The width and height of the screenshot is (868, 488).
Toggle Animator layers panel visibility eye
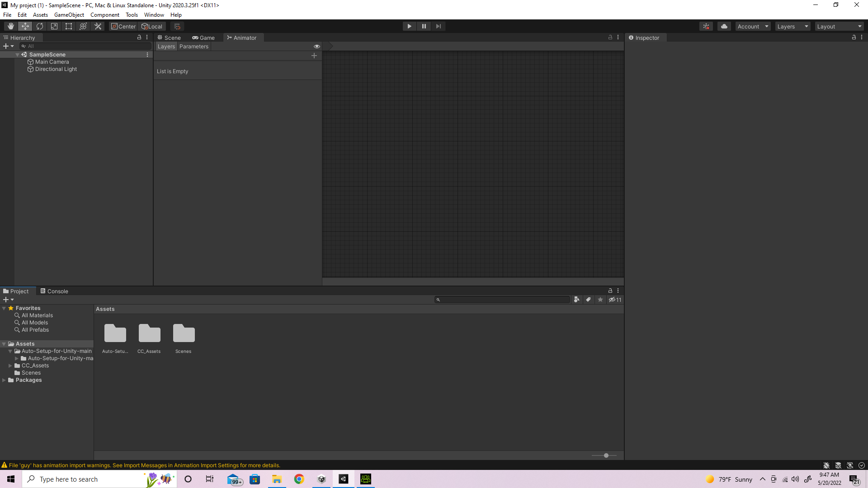(317, 47)
